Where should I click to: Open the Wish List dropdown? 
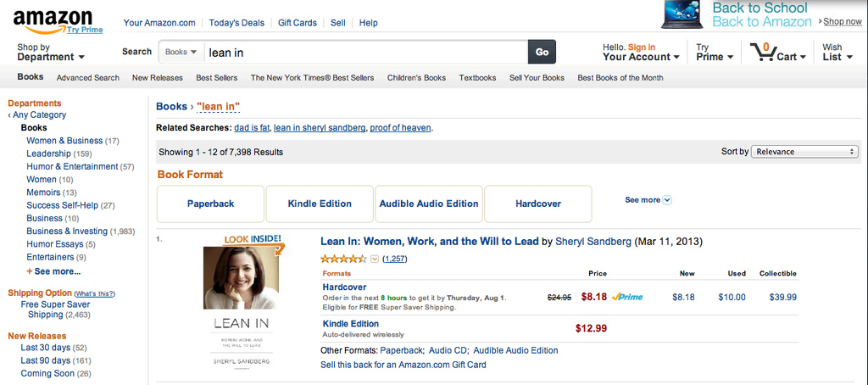837,52
